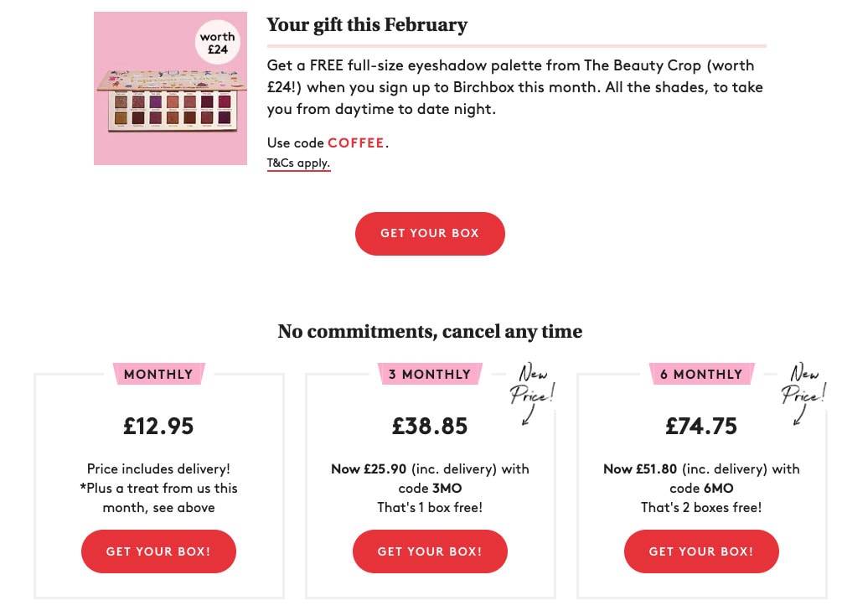
Task: Select the 6 Monthly GET YOUR BOX! button
Action: pyautogui.click(x=701, y=551)
